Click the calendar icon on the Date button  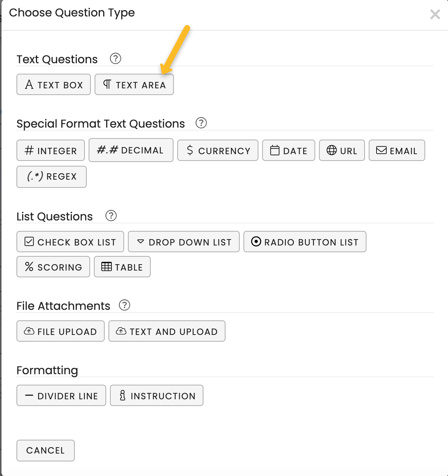pos(276,150)
